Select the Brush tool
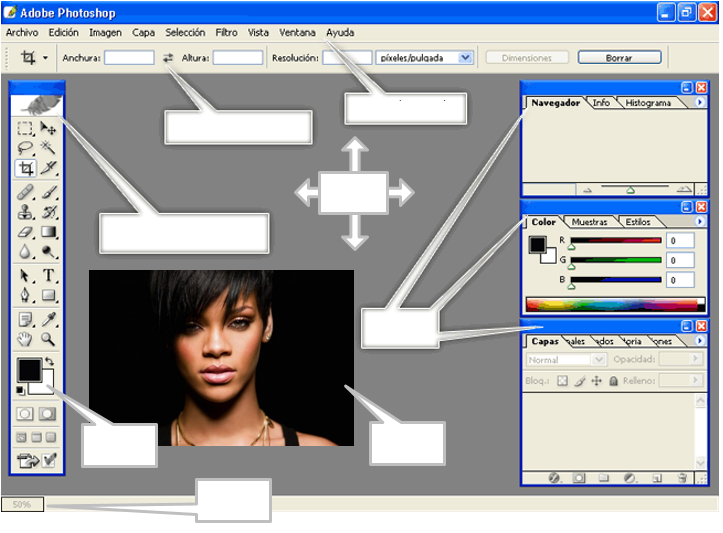723x533 pixels. 48,192
